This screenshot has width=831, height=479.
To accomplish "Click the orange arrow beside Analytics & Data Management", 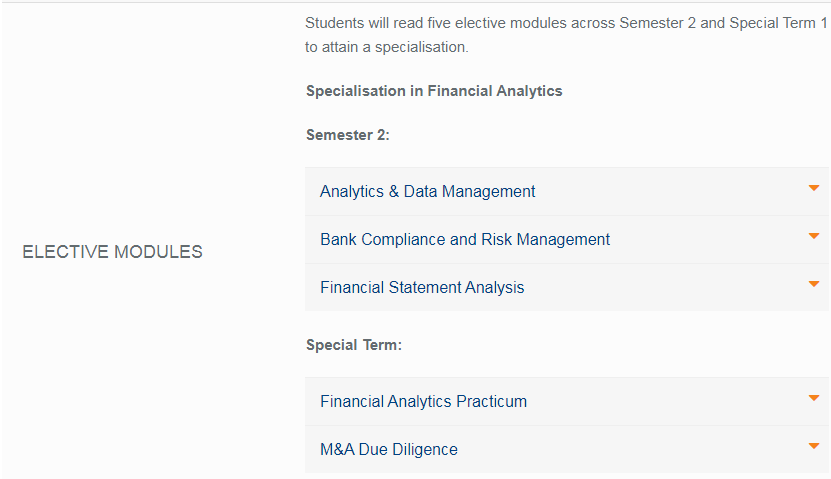I will click(814, 188).
